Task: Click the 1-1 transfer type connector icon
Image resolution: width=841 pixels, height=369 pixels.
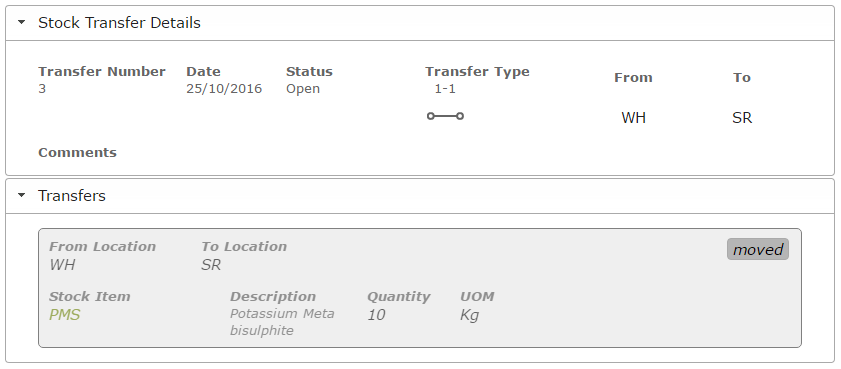Action: [x=445, y=116]
